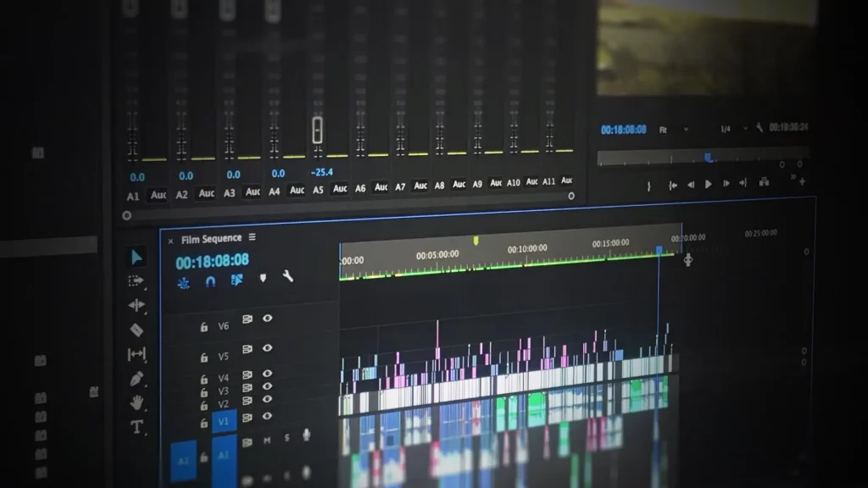Toggle timeline snapping magnet icon

pyautogui.click(x=210, y=281)
